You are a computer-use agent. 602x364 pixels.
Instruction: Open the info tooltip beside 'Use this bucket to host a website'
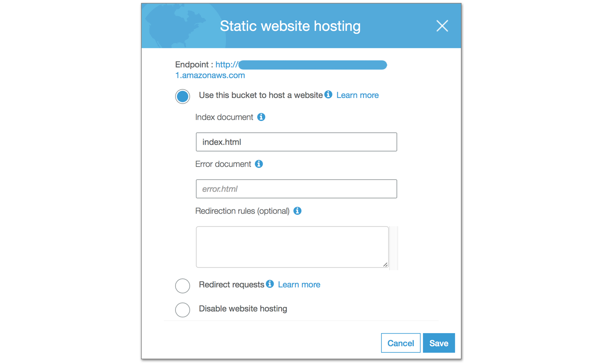[x=328, y=94]
